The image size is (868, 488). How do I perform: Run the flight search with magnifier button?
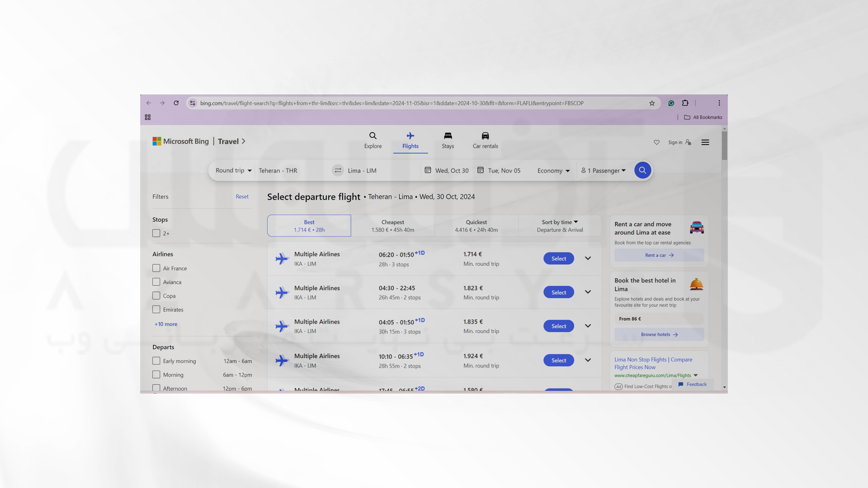(x=642, y=170)
